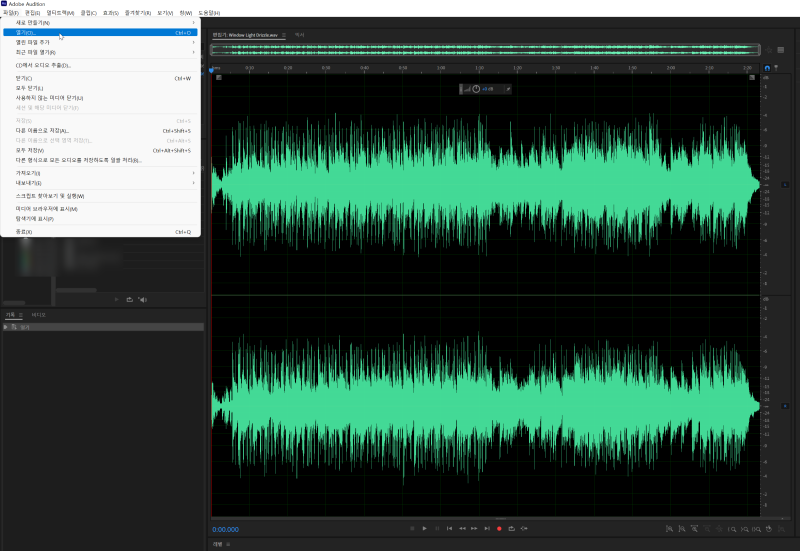Viewport: 800px width, 551px height.
Task: Choose Save All (모두 저장)
Action: click(100, 151)
